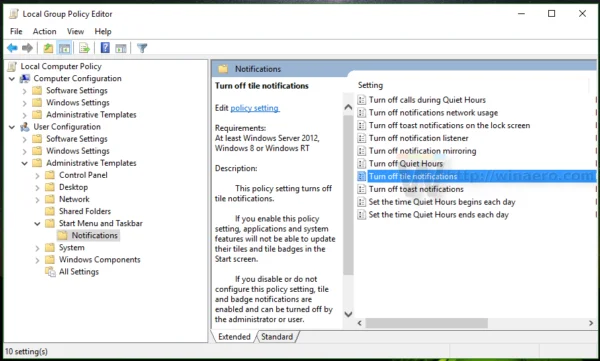Expand the Desktop folder node
The height and width of the screenshot is (361, 600).
(37, 188)
